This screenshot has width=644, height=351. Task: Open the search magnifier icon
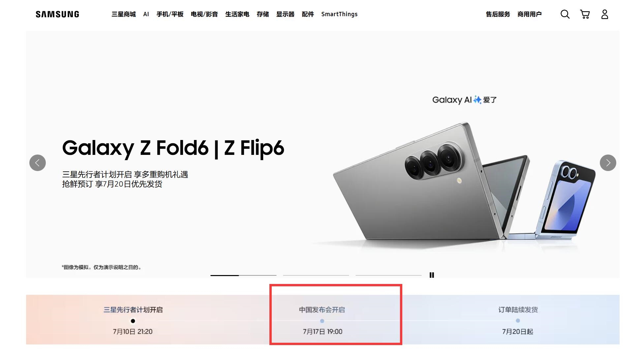click(x=565, y=14)
